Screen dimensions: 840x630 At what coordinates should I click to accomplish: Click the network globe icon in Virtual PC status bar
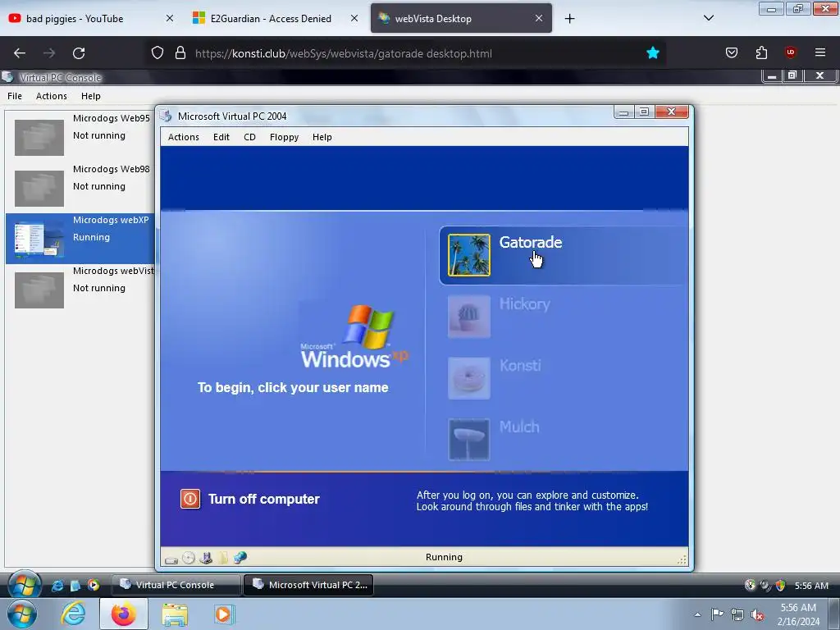pyautogui.click(x=240, y=558)
